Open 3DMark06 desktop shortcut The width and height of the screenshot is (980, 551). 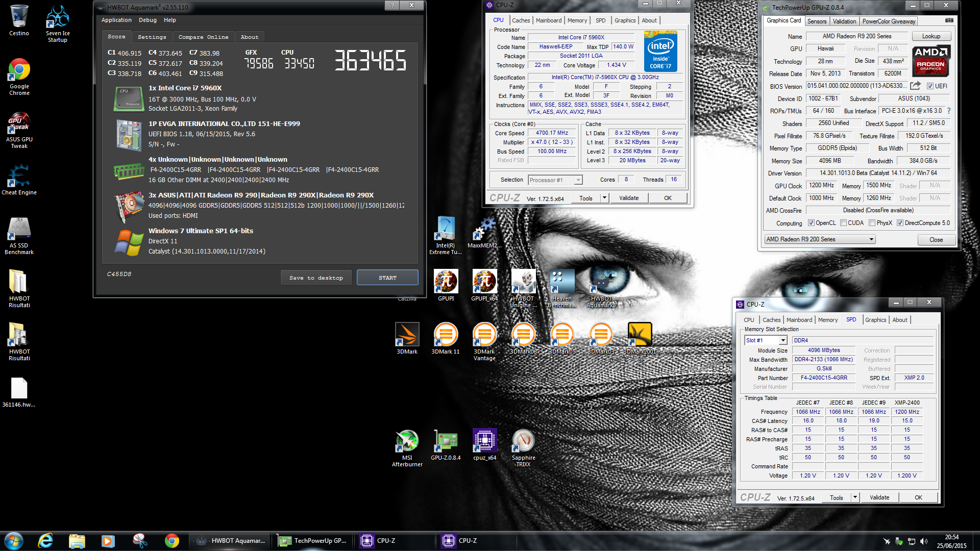coord(523,338)
